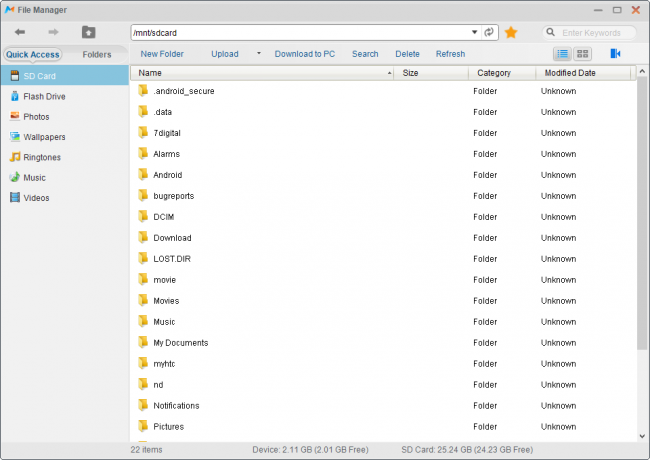Viewport: 650px width, 460px height.
Task: Go back with the left arrow icon
Action: pyautogui.click(x=19, y=32)
